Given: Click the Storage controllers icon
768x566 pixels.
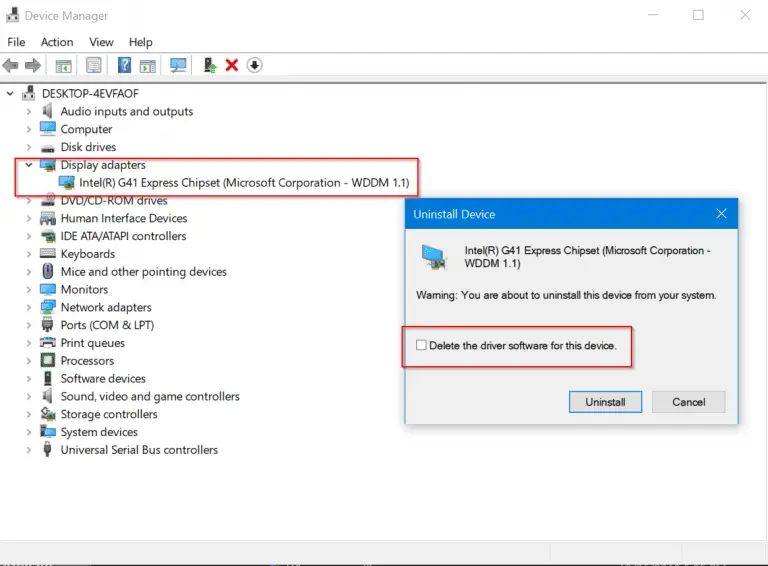Looking at the screenshot, I should click(x=48, y=414).
